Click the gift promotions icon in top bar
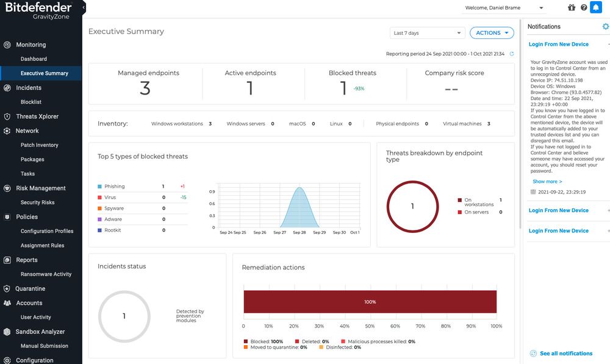The width and height of the screenshot is (610, 364). point(571,7)
